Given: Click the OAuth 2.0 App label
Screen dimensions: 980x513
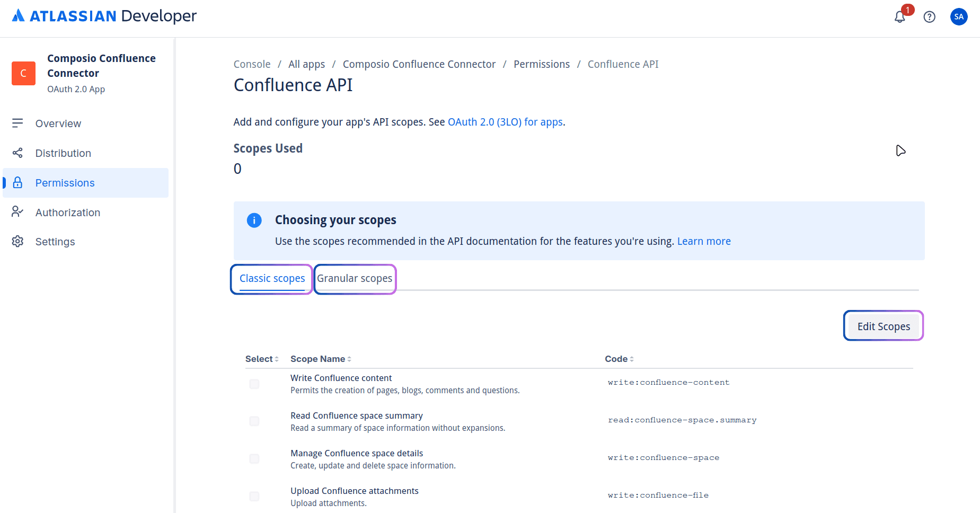Looking at the screenshot, I should coord(76,89).
